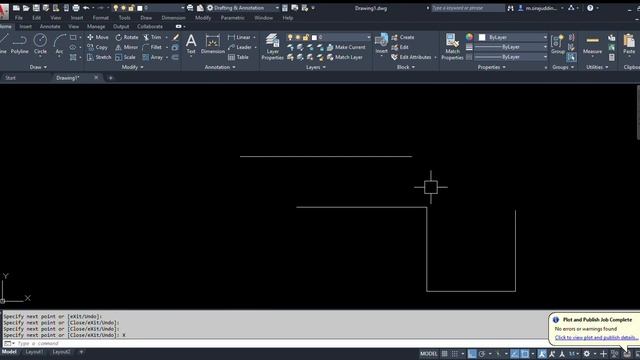The image size is (640, 360).
Task: Activate the Rotate tool
Action: click(x=127, y=37)
